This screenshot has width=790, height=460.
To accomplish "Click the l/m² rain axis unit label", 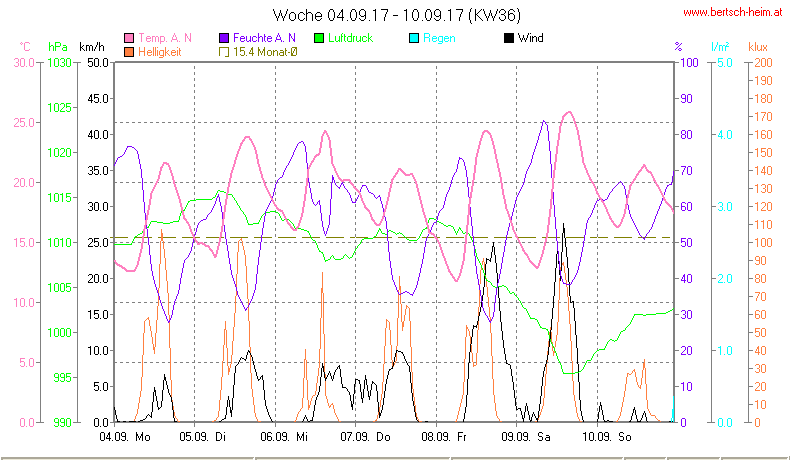I will 720,47.
